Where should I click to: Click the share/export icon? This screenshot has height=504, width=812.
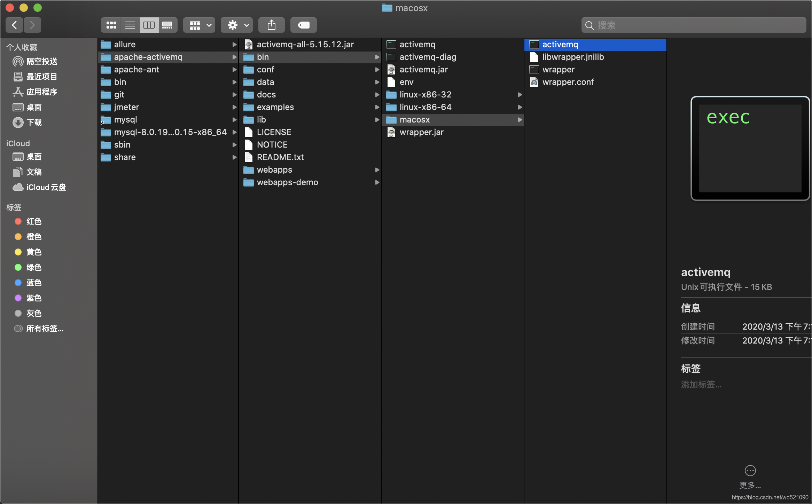(271, 24)
